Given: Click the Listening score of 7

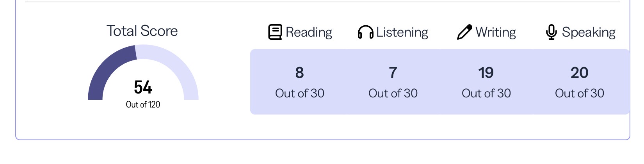Looking at the screenshot, I should tap(393, 73).
